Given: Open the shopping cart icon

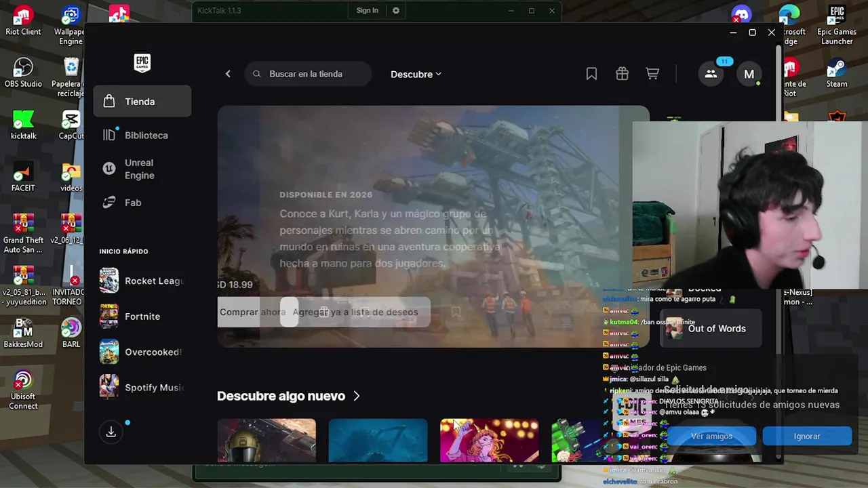Looking at the screenshot, I should pos(652,74).
